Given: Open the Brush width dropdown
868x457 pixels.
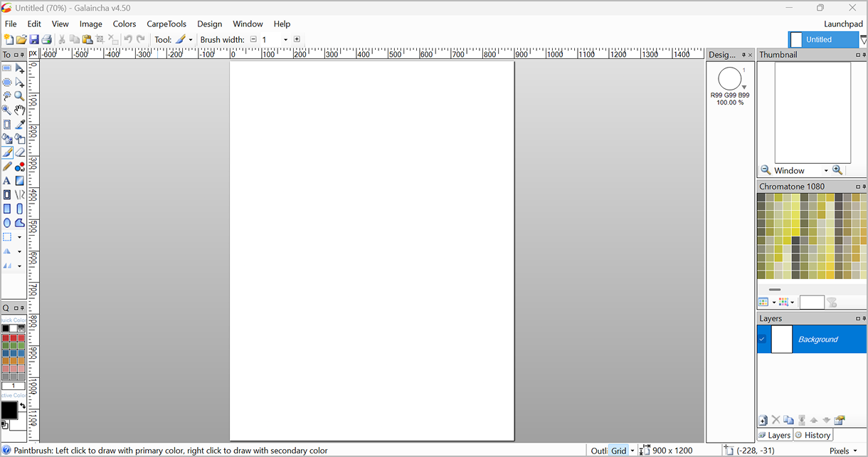Looking at the screenshot, I should click(285, 40).
